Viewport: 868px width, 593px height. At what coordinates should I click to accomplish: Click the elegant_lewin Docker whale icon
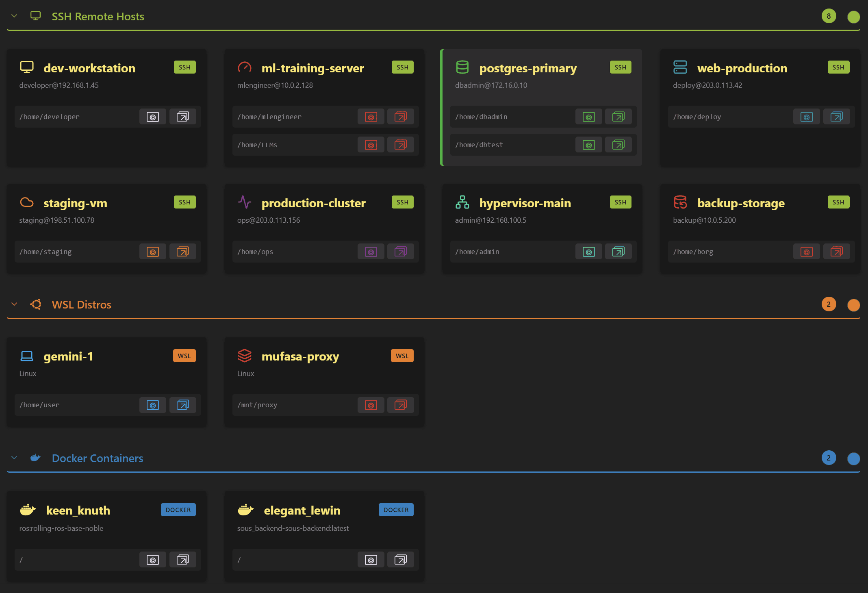(x=245, y=510)
